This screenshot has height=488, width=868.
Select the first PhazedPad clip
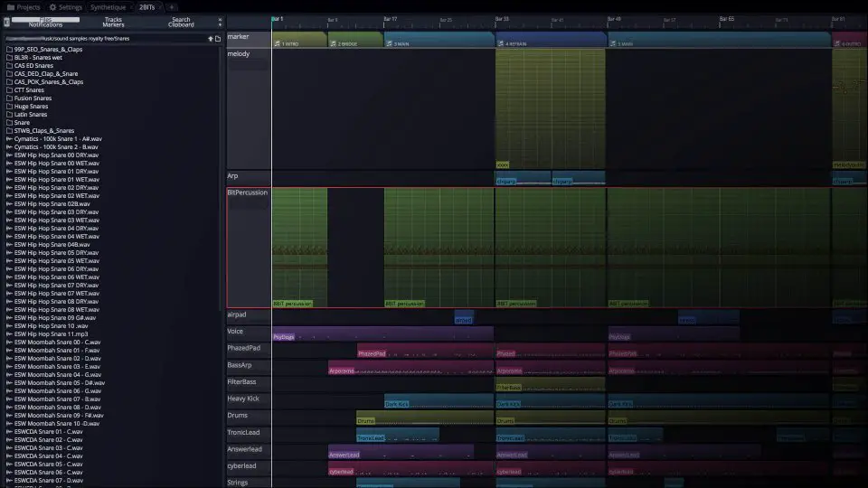(x=425, y=351)
